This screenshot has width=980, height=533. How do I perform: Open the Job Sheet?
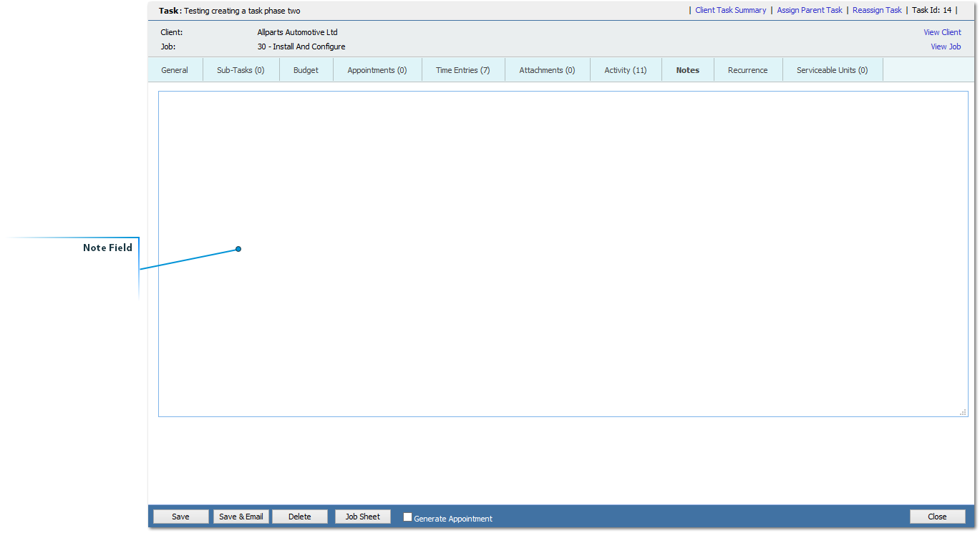[x=363, y=517]
